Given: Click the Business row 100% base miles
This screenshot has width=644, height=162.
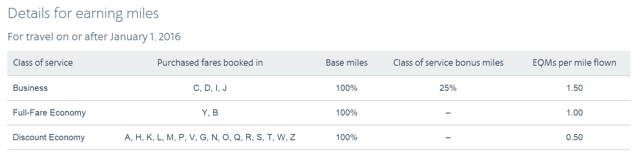Looking at the screenshot, I should pyautogui.click(x=347, y=88).
